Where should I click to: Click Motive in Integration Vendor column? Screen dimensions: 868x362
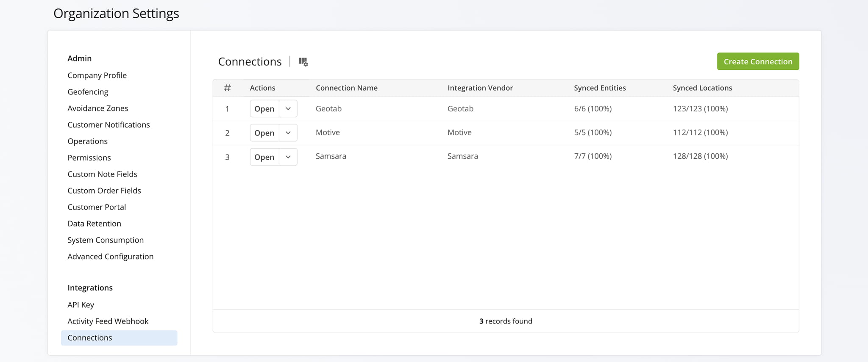[459, 133]
